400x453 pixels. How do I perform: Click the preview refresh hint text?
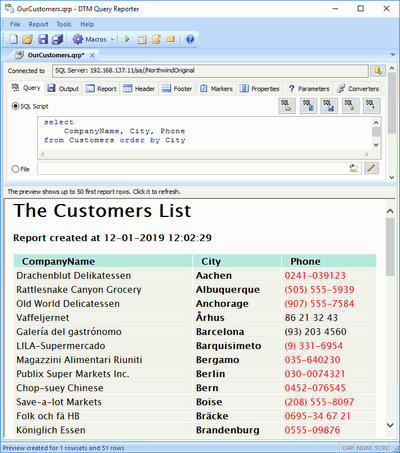[x=94, y=192]
